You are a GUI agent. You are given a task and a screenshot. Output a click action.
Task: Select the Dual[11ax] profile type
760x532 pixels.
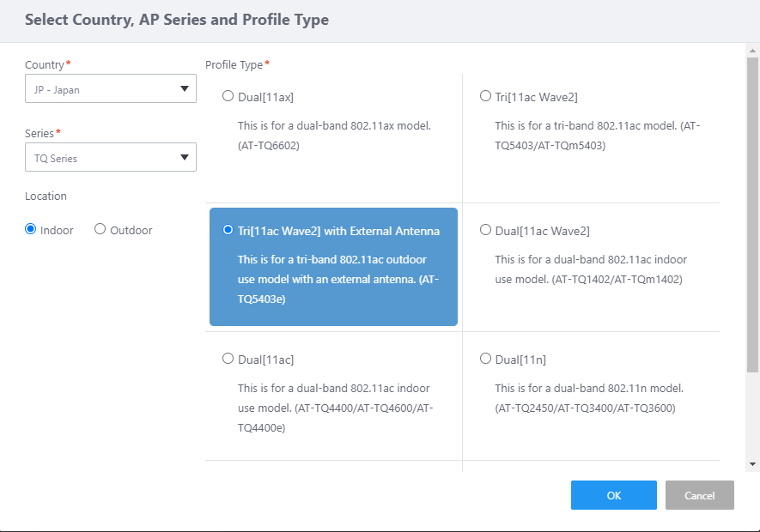point(228,96)
